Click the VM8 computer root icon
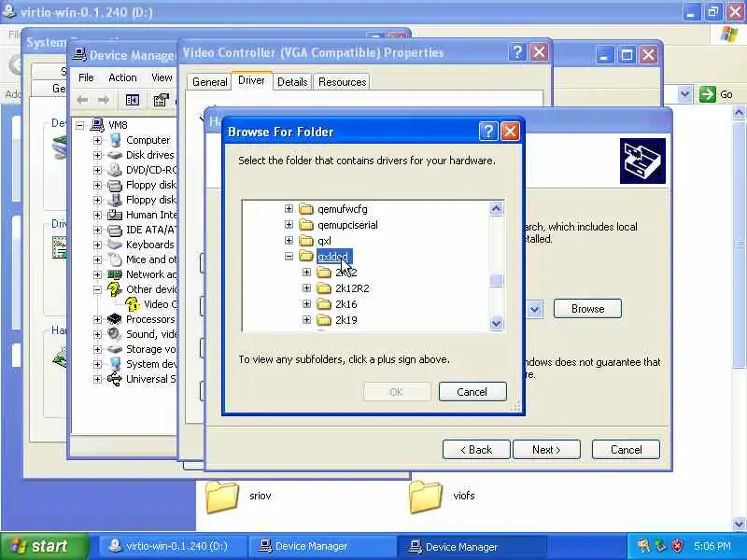The width and height of the screenshot is (747, 560). click(97, 125)
